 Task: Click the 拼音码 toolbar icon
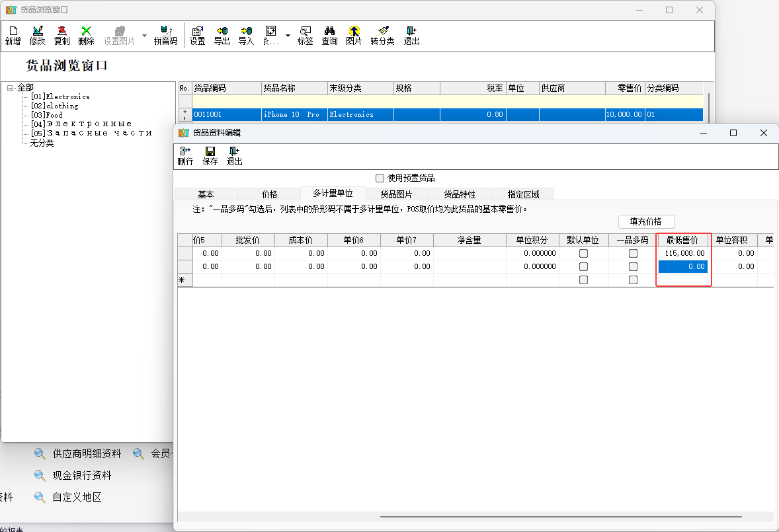click(x=165, y=36)
